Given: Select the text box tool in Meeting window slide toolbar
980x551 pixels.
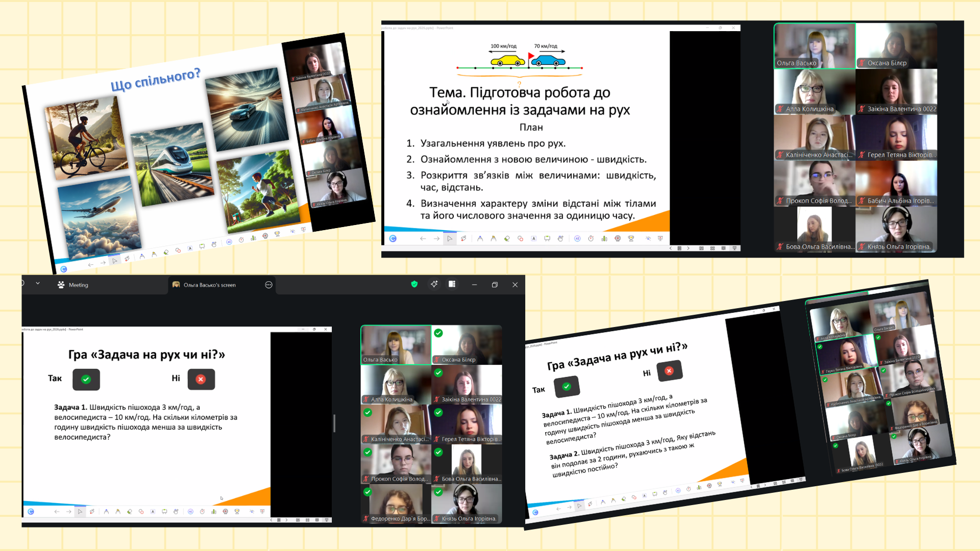Looking at the screenshot, I should [x=153, y=511].
